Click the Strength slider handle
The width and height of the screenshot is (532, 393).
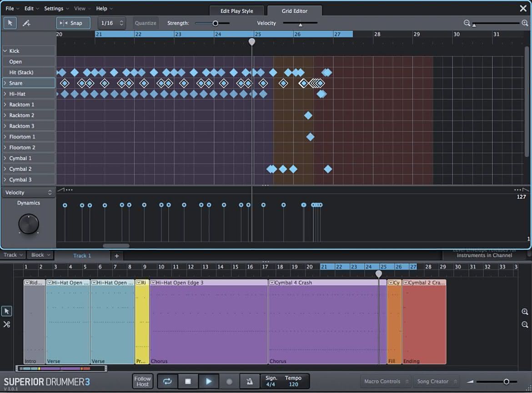215,23
